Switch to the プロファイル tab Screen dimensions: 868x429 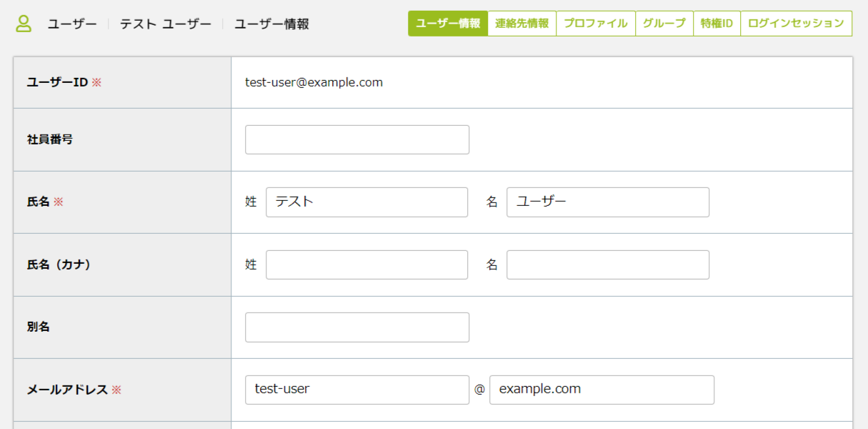click(596, 23)
